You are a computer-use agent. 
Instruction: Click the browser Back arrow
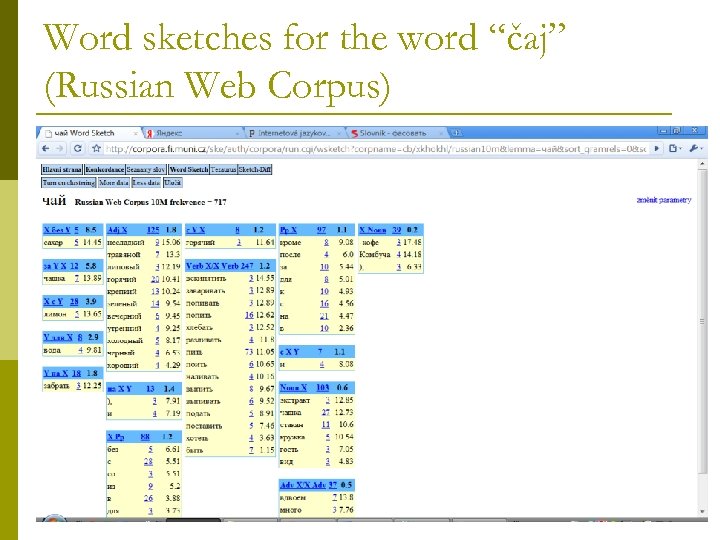(45, 148)
